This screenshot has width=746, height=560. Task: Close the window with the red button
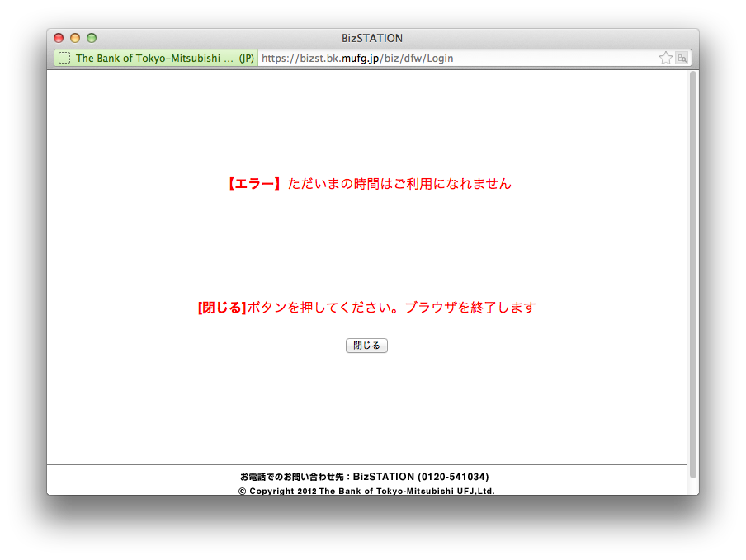click(x=59, y=38)
